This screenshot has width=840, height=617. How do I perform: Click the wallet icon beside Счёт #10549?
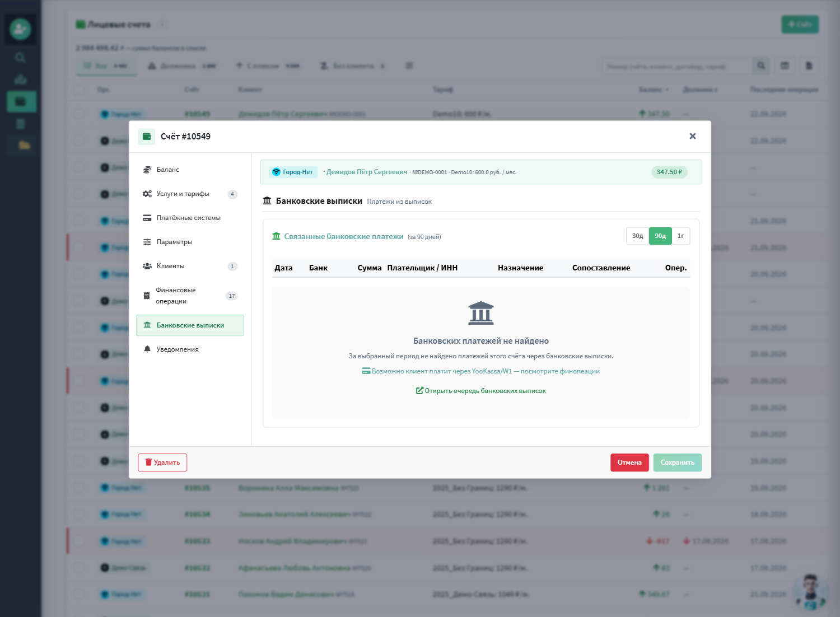147,137
